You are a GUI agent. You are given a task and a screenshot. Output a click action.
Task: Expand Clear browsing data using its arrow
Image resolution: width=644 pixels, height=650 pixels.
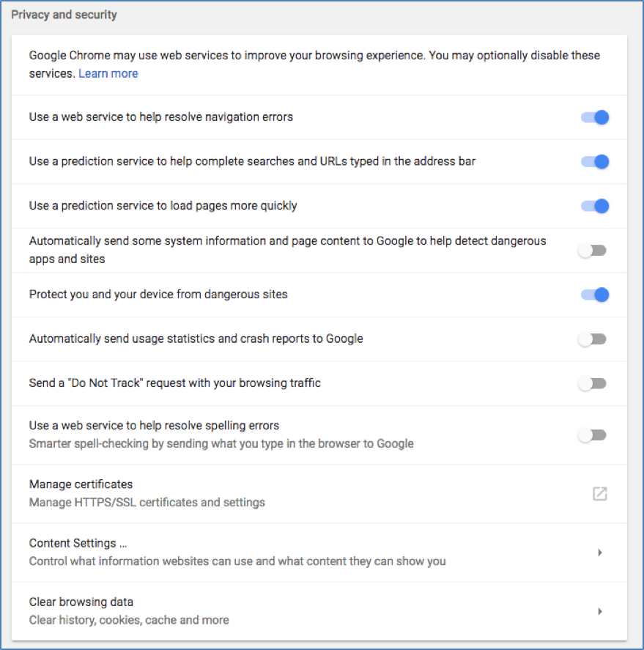point(599,611)
